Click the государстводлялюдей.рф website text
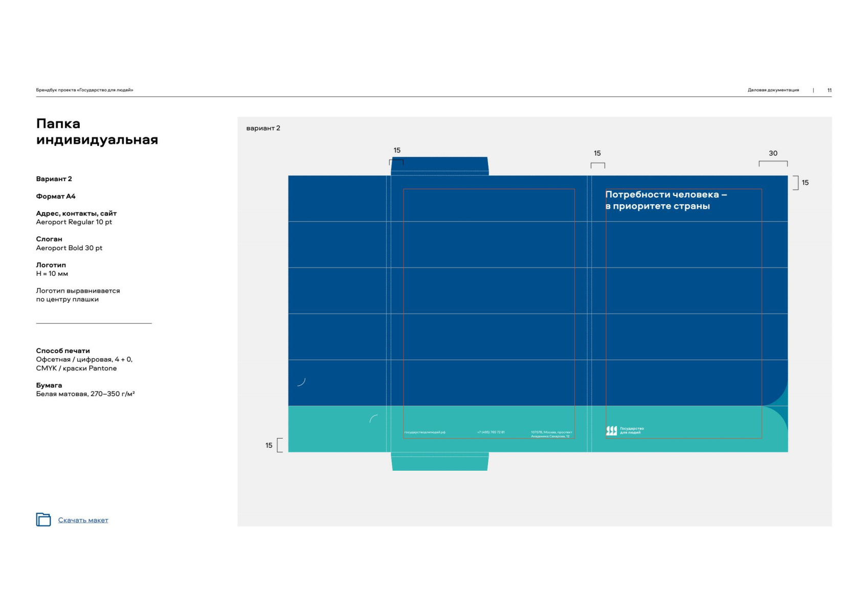Viewport: 868px width, 614px height. pyautogui.click(x=425, y=432)
